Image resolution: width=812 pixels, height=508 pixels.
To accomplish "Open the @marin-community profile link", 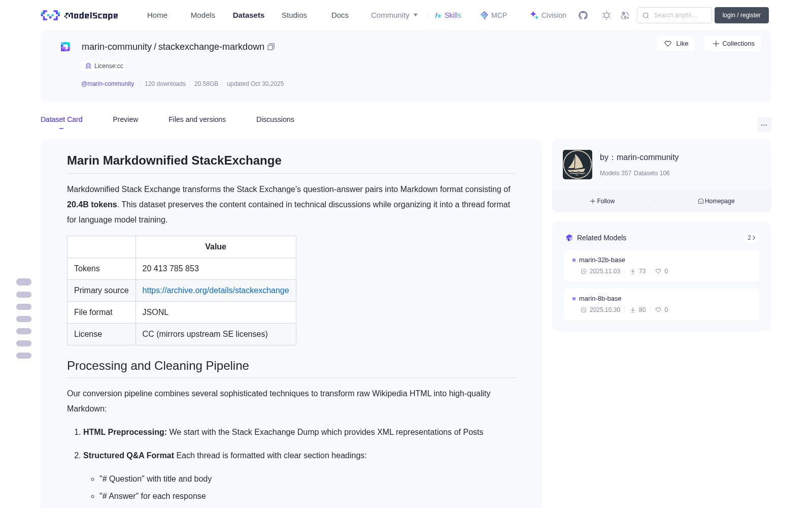I will click(x=108, y=84).
